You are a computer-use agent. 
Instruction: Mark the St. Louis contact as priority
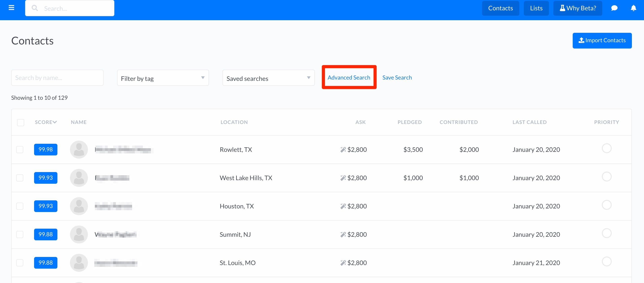607,261
